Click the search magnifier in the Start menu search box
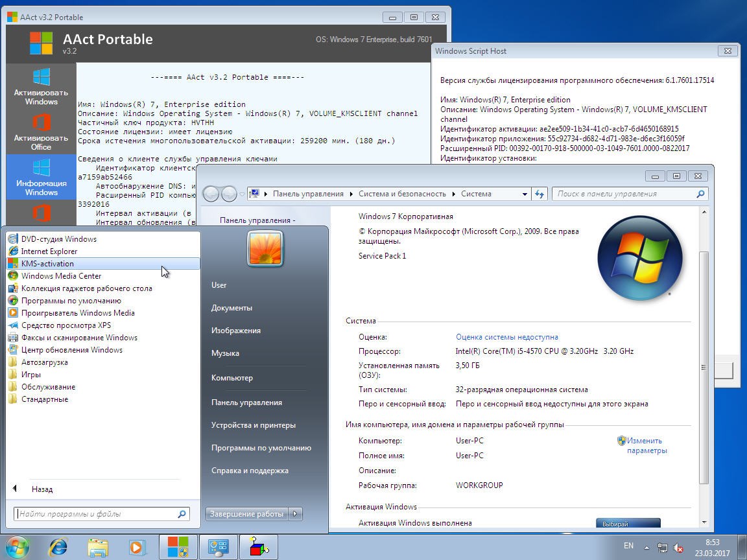Viewport: 747px width, 560px height. [x=182, y=514]
